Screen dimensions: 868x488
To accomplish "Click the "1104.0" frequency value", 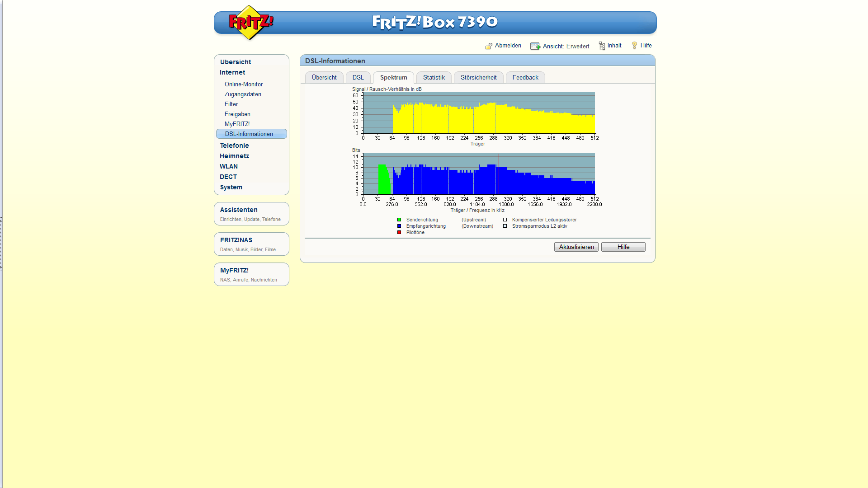I will point(477,205).
